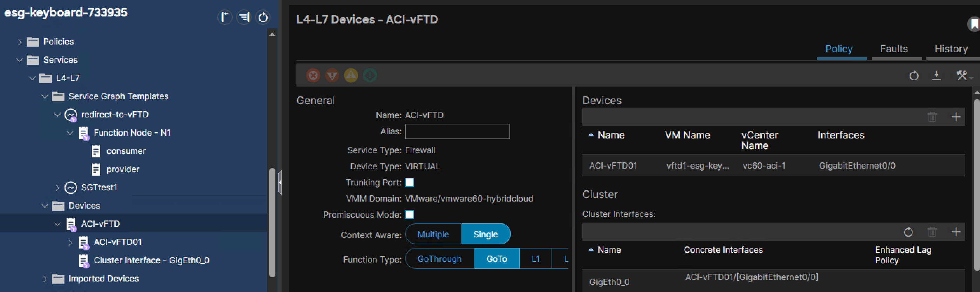Expand the Imported Devices node
Viewport: 980px width, 292px height.
pos(45,279)
